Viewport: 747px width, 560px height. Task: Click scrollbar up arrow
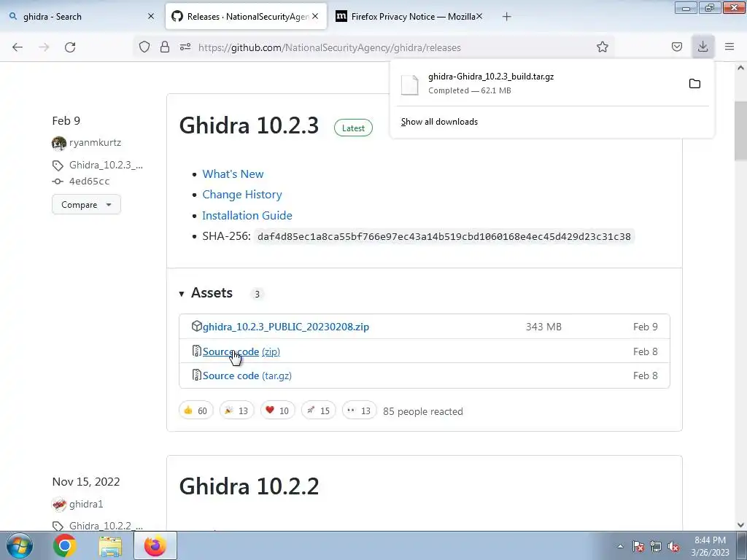tap(740, 68)
